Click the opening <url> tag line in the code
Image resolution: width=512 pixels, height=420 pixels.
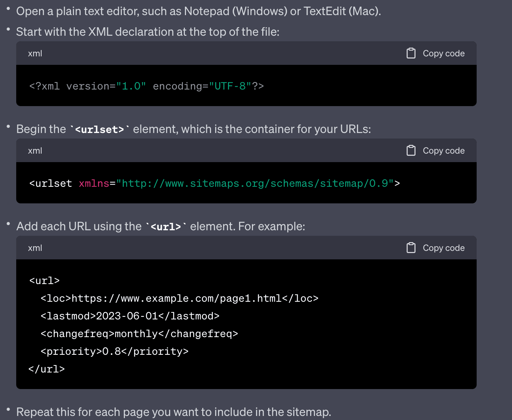pos(45,281)
